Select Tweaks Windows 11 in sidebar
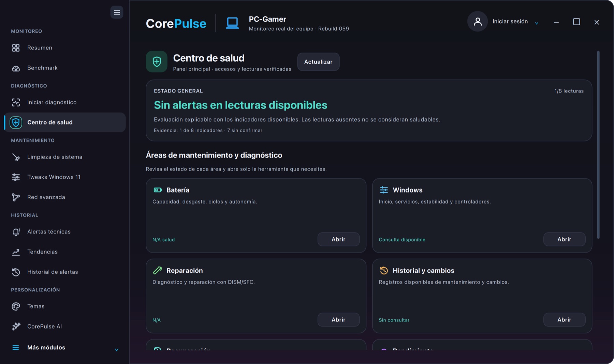 coord(65,177)
